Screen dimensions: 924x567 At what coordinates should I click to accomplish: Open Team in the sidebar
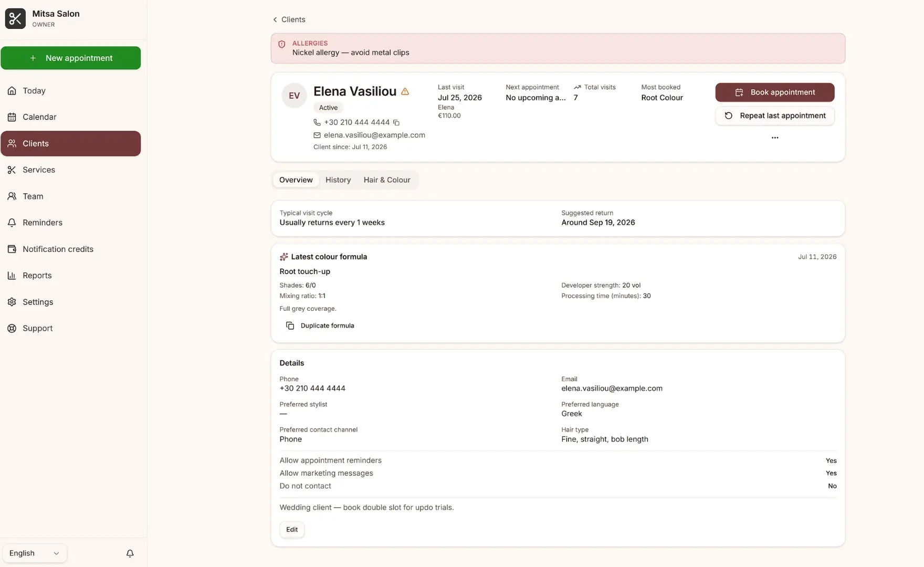pos(70,196)
